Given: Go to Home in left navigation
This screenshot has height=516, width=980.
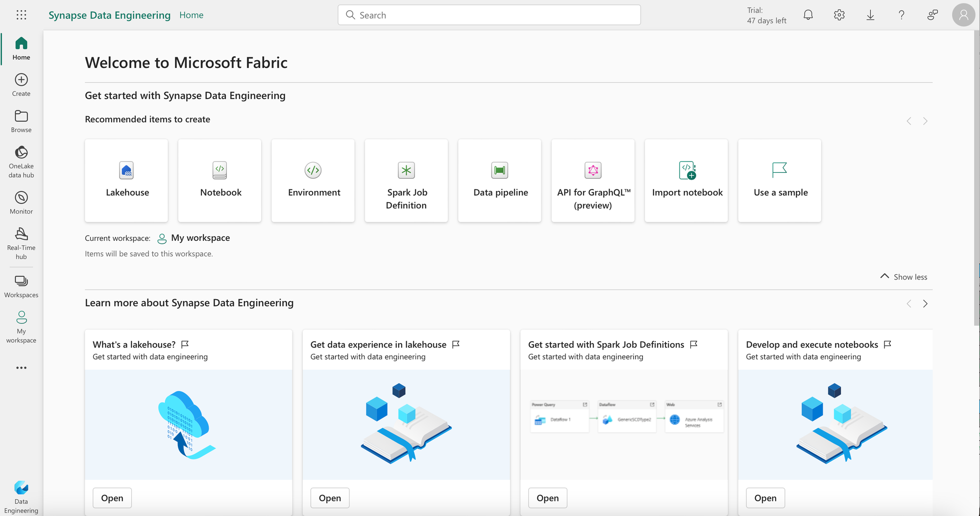Looking at the screenshot, I should pyautogui.click(x=21, y=48).
